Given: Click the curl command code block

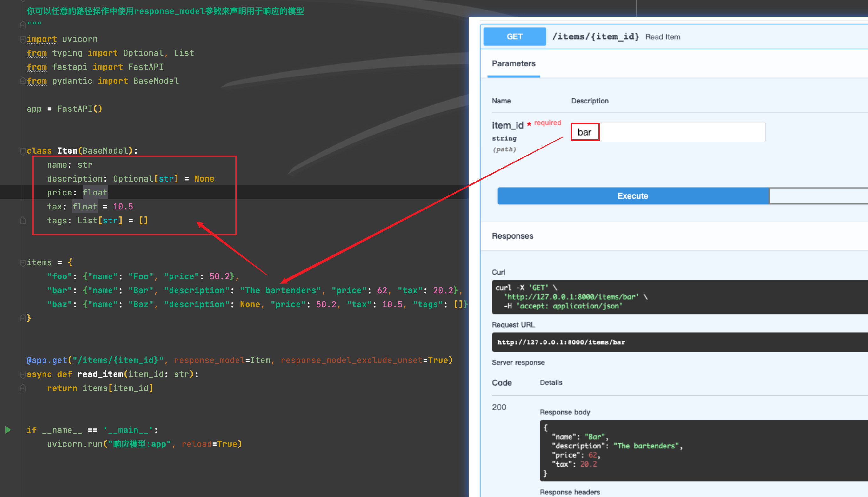Looking at the screenshot, I should [x=679, y=297].
